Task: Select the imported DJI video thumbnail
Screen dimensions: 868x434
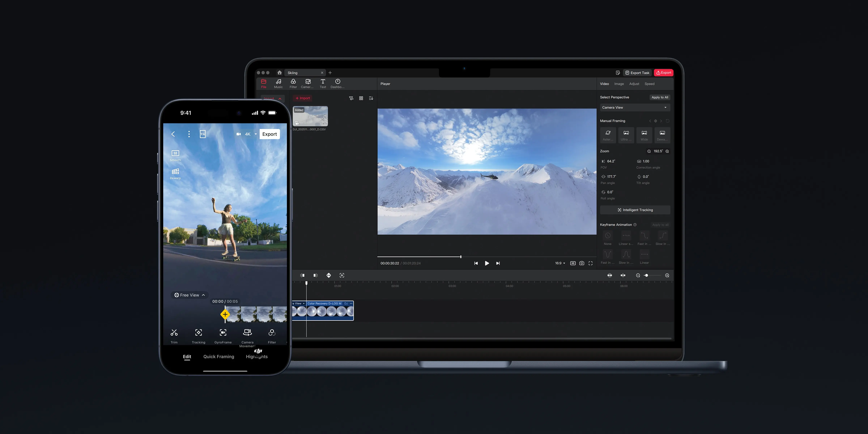Action: (x=310, y=116)
